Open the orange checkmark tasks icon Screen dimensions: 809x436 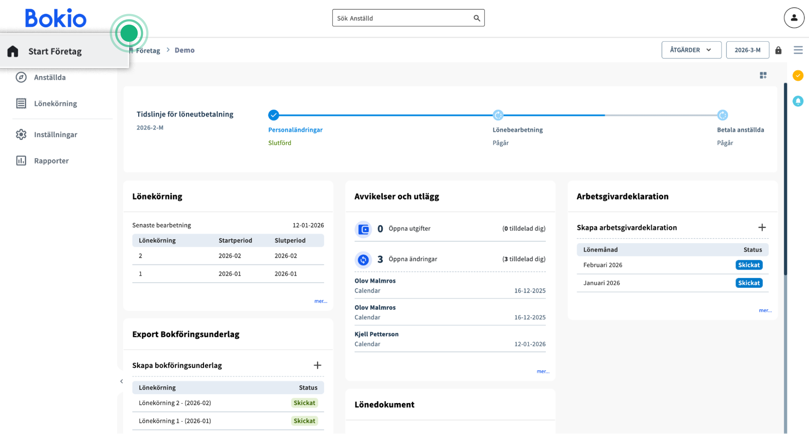coord(797,76)
